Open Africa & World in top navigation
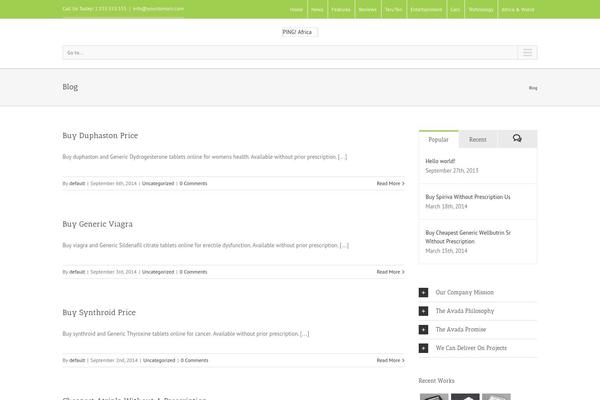The image size is (600, 400). tap(518, 10)
